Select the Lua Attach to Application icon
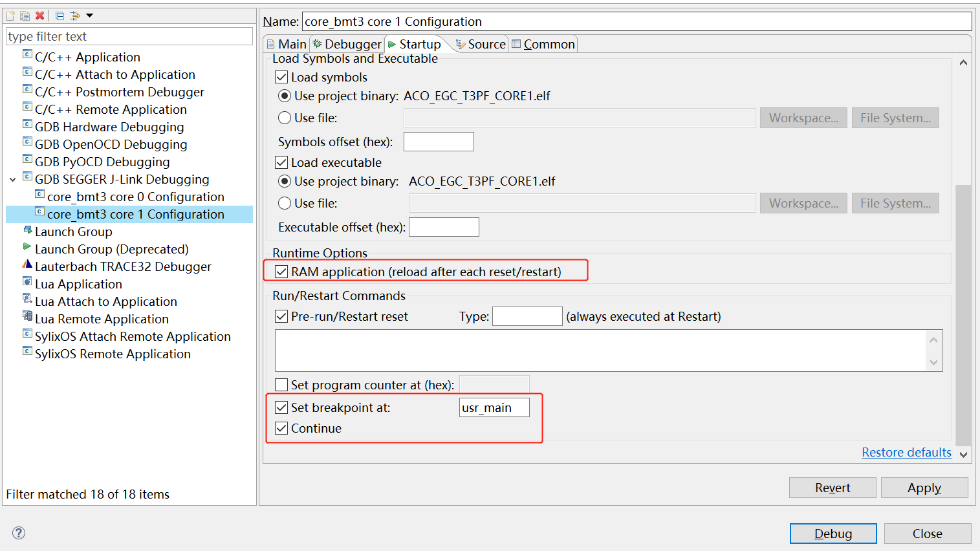The height and width of the screenshot is (551, 980). click(x=27, y=298)
